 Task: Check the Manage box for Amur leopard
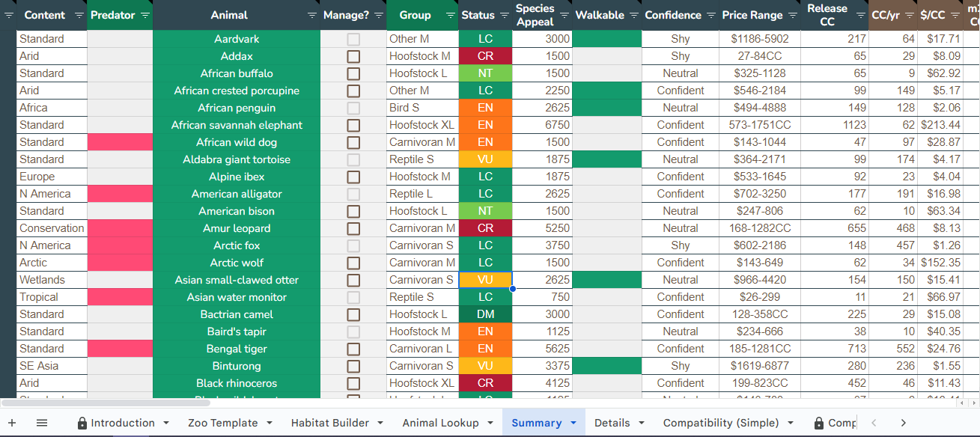tap(353, 228)
